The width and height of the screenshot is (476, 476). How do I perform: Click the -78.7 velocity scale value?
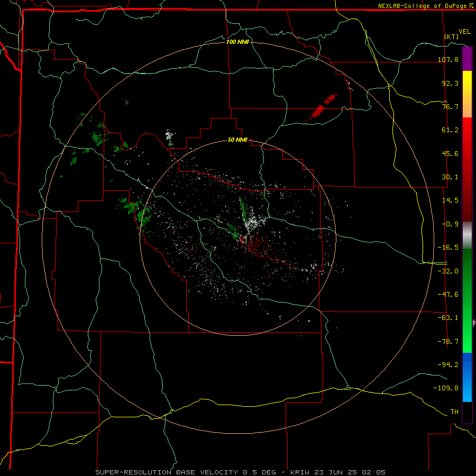[448, 342]
